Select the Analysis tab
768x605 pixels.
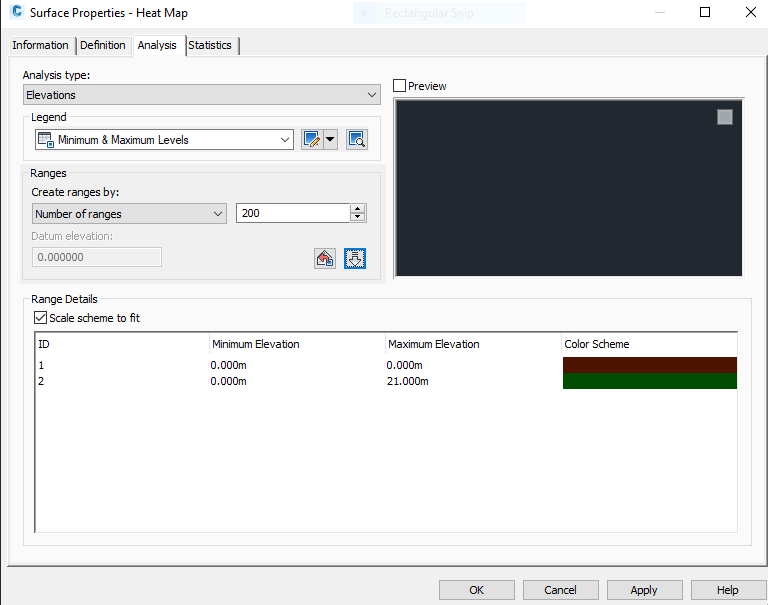[157, 45]
